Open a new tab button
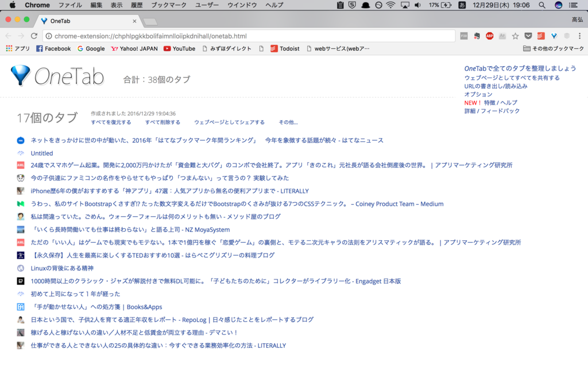The image size is (588, 368). (x=150, y=21)
